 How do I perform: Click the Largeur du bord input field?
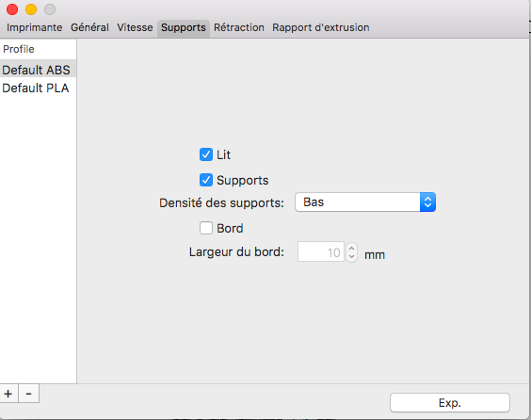pyautogui.click(x=321, y=251)
